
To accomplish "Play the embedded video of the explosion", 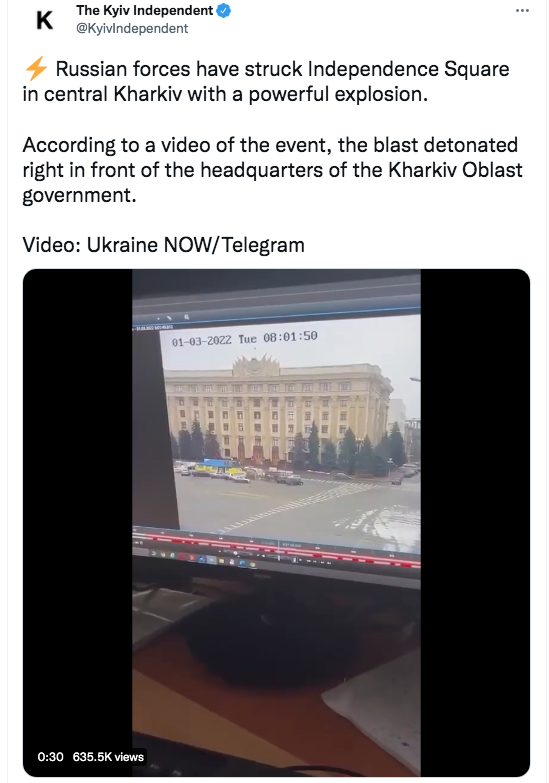I will tap(276, 523).
